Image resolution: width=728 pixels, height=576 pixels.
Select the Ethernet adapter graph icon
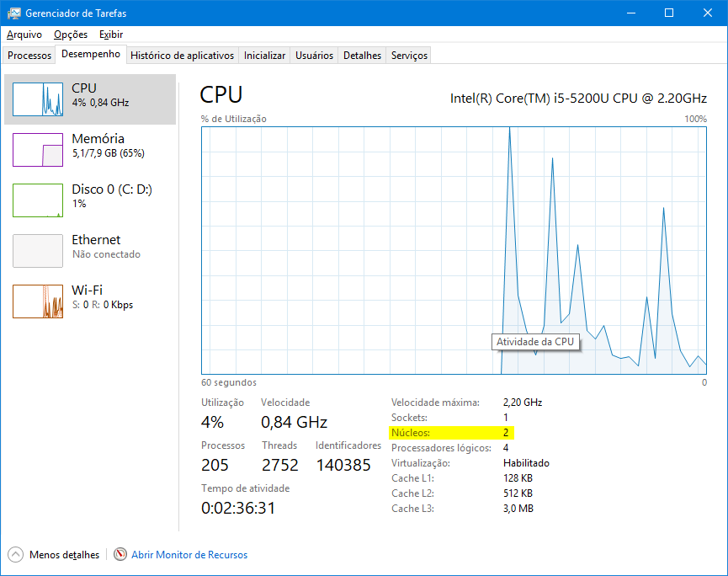click(x=38, y=251)
